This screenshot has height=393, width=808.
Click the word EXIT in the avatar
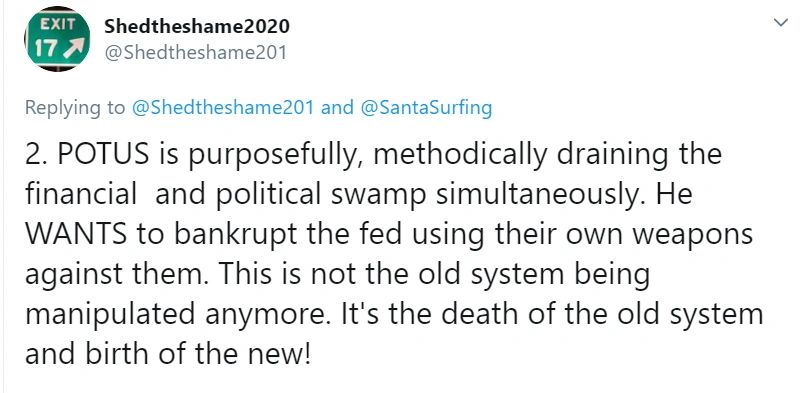click(58, 24)
